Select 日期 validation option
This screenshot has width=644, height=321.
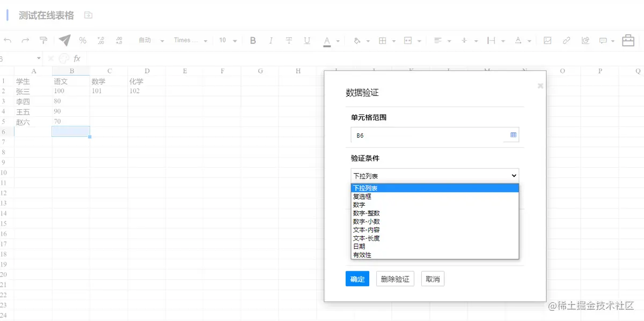coord(435,247)
